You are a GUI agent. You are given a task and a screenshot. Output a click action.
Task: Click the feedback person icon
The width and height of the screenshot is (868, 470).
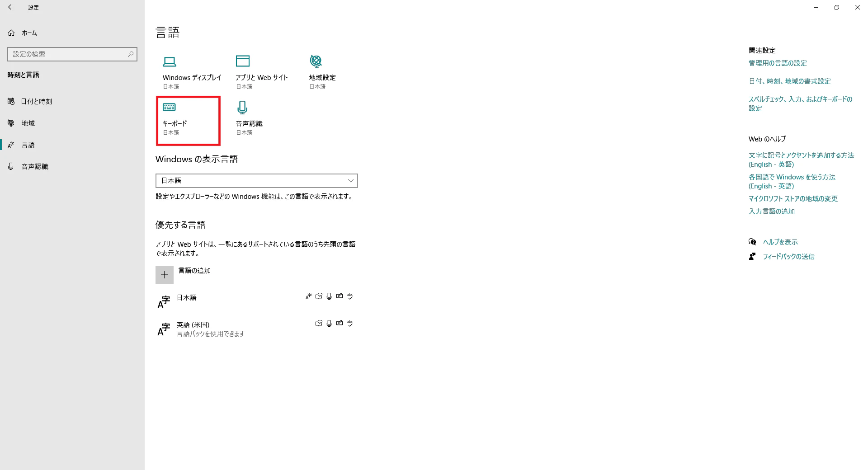[x=752, y=256]
